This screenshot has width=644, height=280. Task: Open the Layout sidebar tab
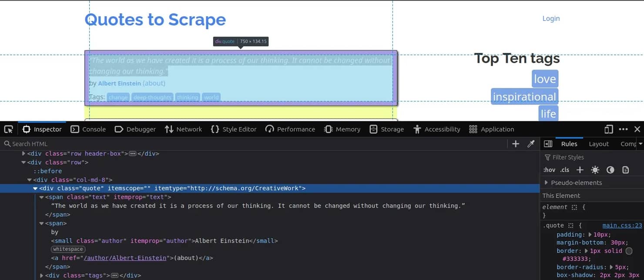(x=599, y=144)
